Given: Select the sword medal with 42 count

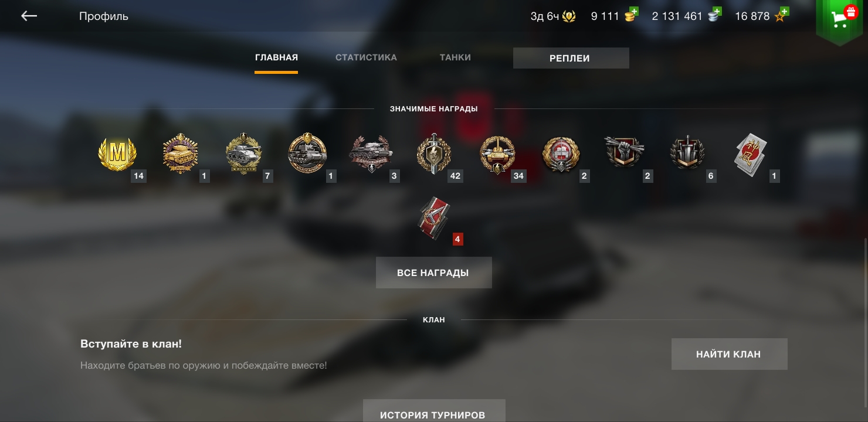Looking at the screenshot, I should [434, 154].
